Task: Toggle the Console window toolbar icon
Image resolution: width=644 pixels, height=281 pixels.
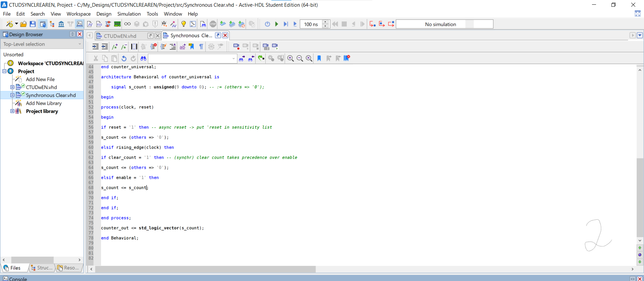Action: [x=79, y=24]
